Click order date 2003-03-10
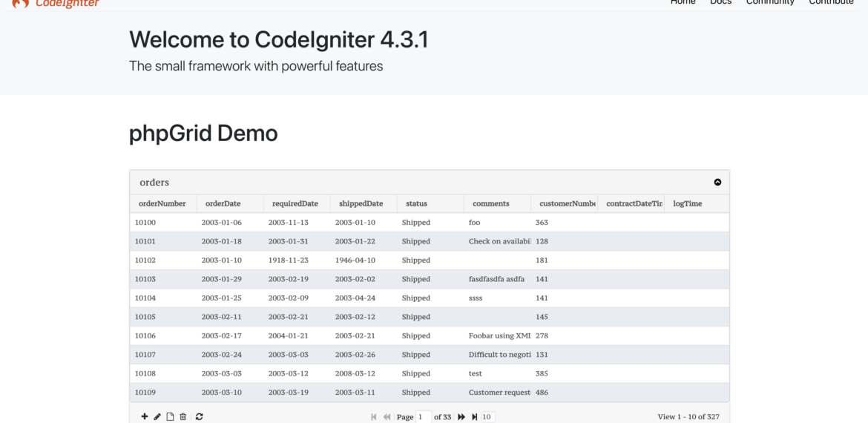The height and width of the screenshot is (423, 868). coord(221,392)
